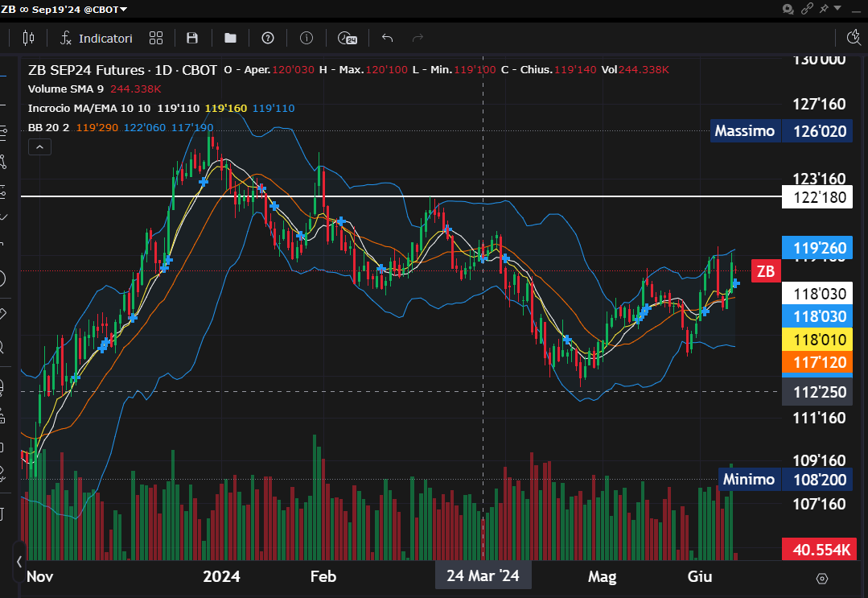Expand the left side panel arrow
868x598 pixels.
[19, 562]
